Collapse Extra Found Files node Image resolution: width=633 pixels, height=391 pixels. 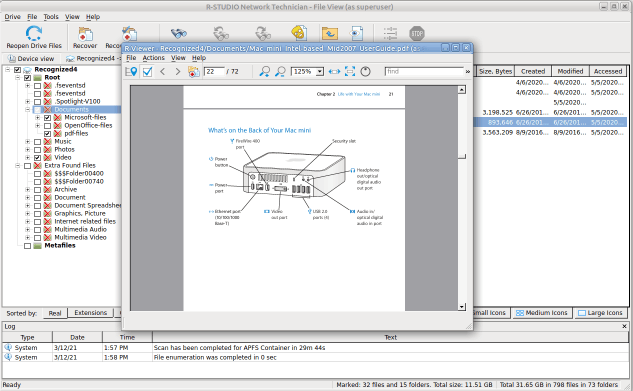[x=17, y=165]
